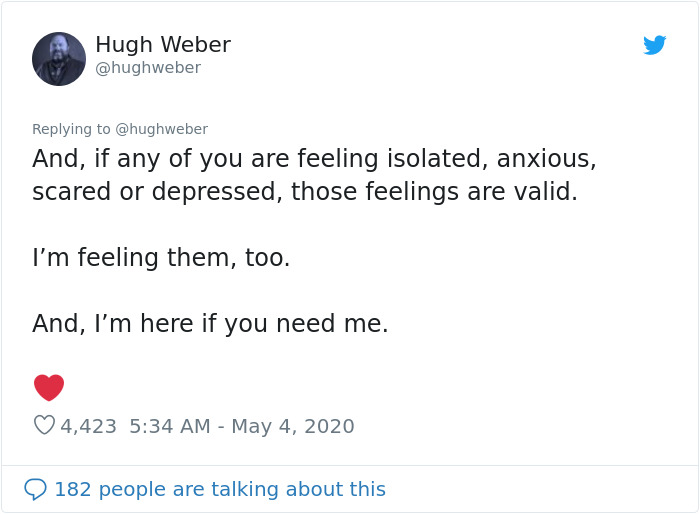Open Hugh Weber's profile avatar
Image resolution: width=700 pixels, height=514 pixels.
tap(59, 59)
